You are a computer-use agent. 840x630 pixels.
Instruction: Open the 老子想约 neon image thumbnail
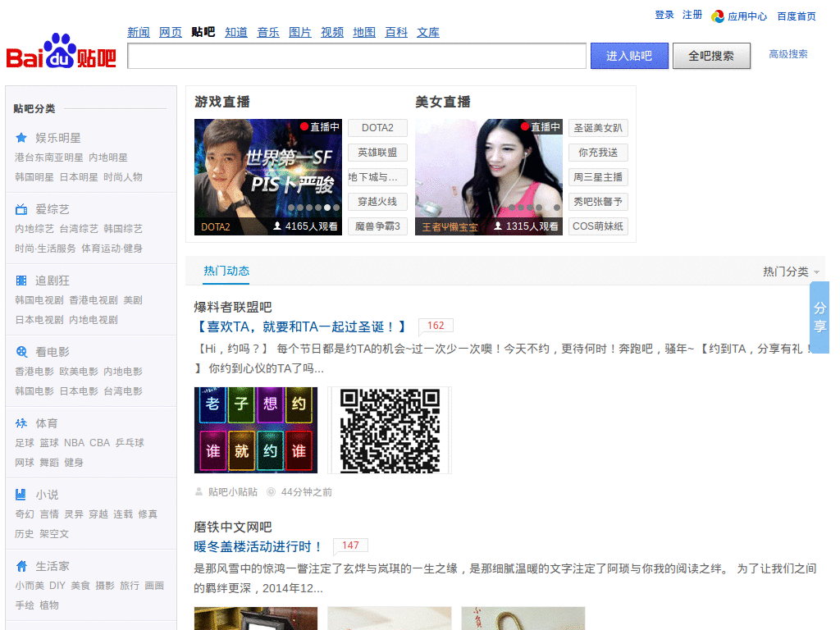[x=256, y=430]
